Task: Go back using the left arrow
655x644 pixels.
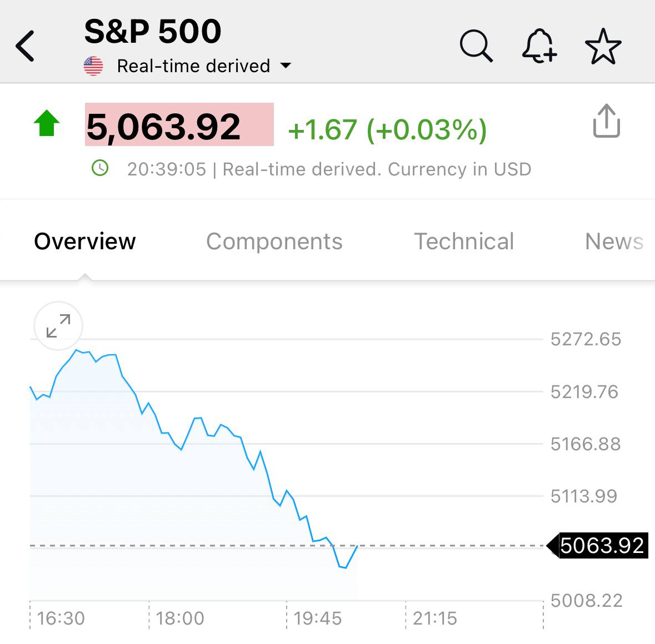Action: click(x=26, y=46)
